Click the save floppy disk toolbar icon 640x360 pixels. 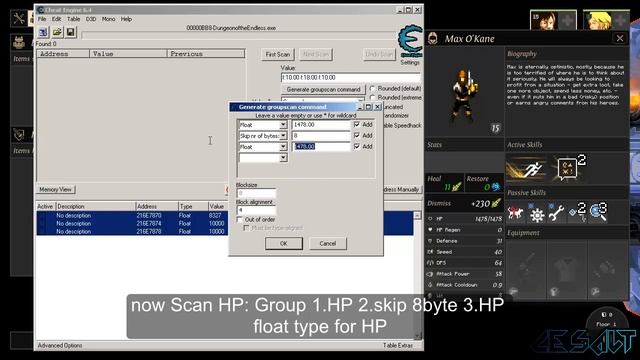coord(71,32)
